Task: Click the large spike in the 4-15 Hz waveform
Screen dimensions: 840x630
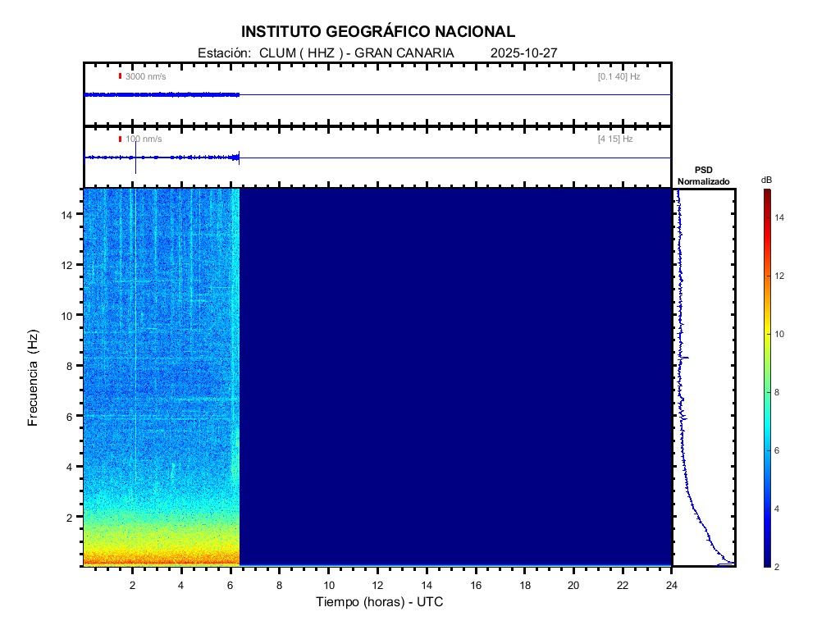Action: pos(135,164)
